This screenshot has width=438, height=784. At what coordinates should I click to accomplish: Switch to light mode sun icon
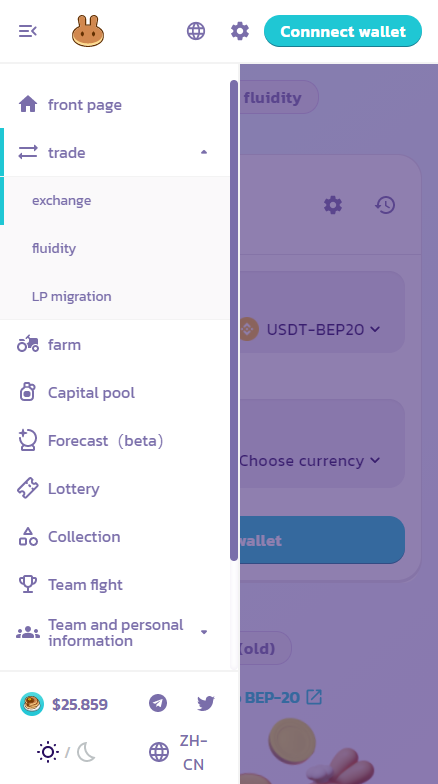48,752
